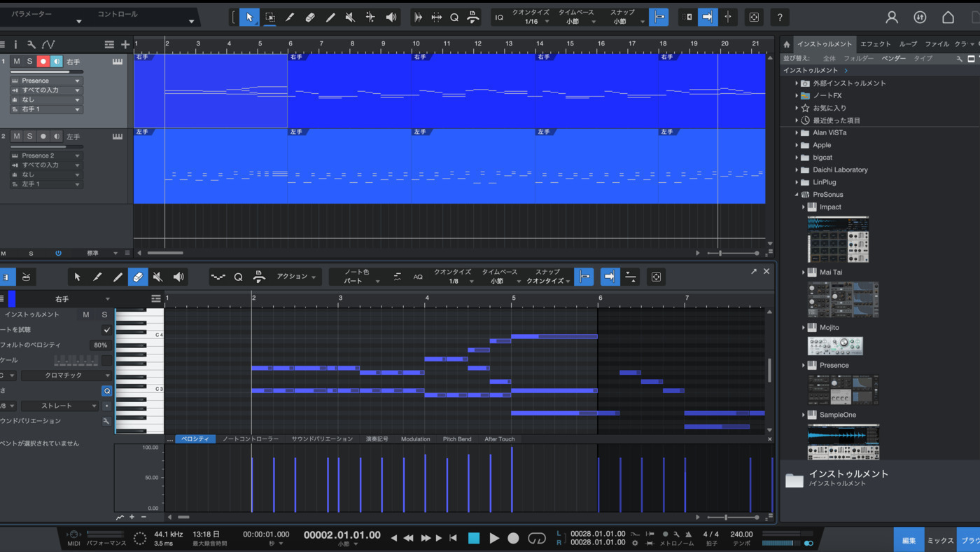Screen dimensions: 980x552
Task: Select the Mute tool in the note editor
Action: tap(158, 277)
